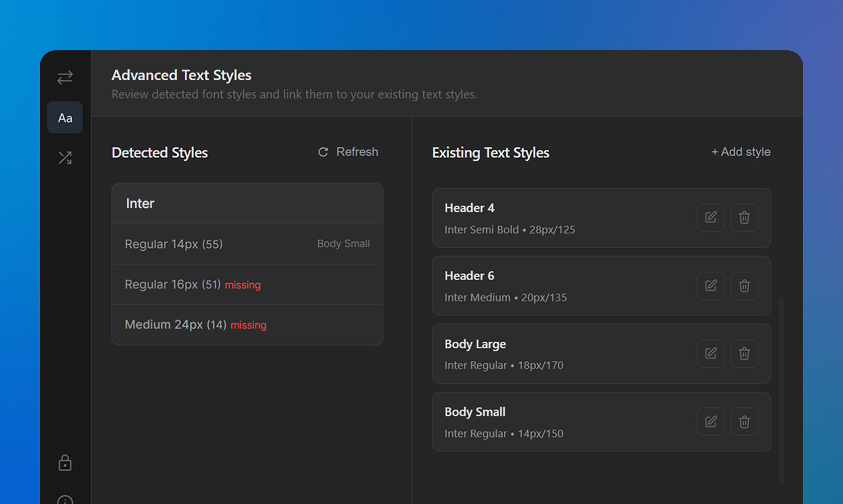843x504 pixels.
Task: Click the Existing Text Styles scrollbar
Action: (x=781, y=390)
